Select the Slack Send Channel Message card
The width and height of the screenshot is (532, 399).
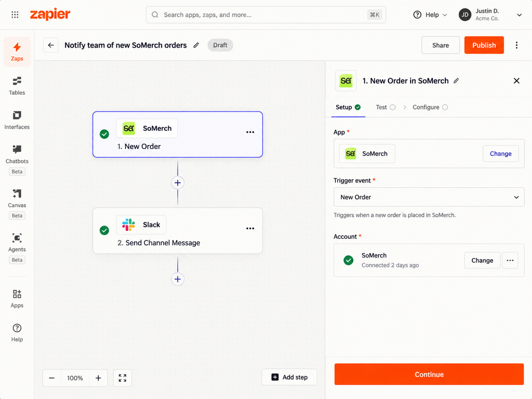pos(178,231)
